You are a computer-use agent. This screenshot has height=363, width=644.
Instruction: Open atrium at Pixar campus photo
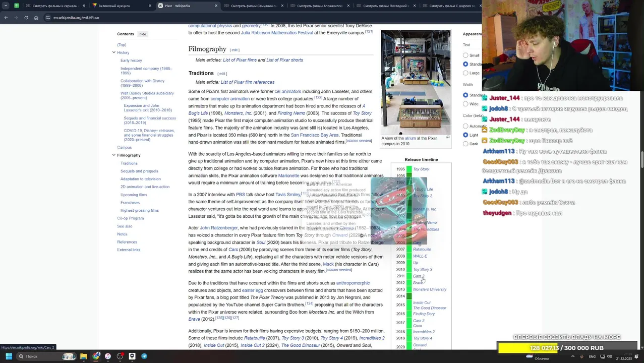tap(416, 82)
